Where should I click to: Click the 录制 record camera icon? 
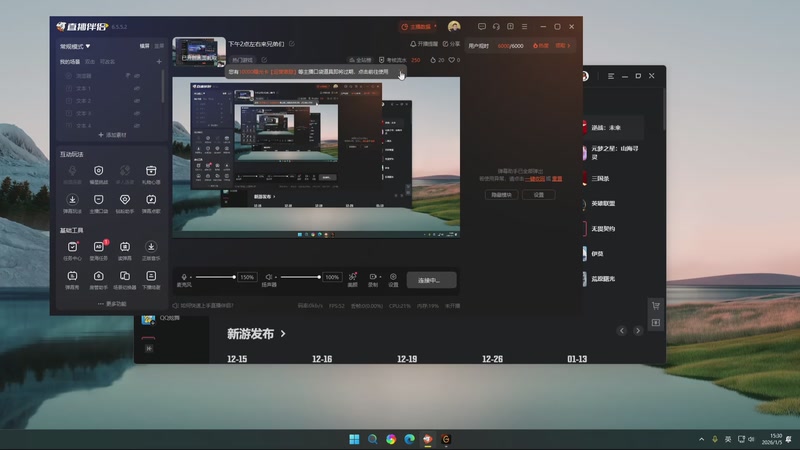click(x=372, y=277)
